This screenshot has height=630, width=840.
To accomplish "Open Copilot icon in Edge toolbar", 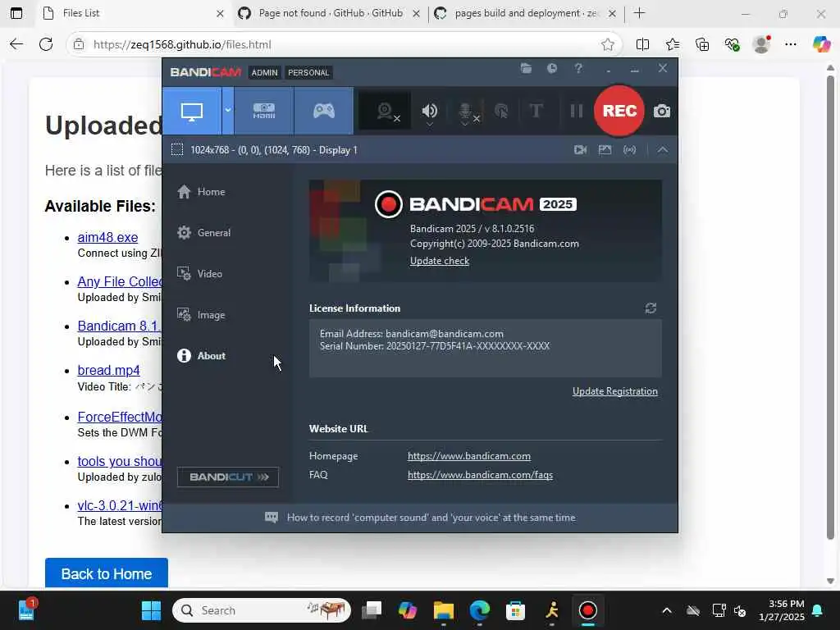I will (821, 44).
